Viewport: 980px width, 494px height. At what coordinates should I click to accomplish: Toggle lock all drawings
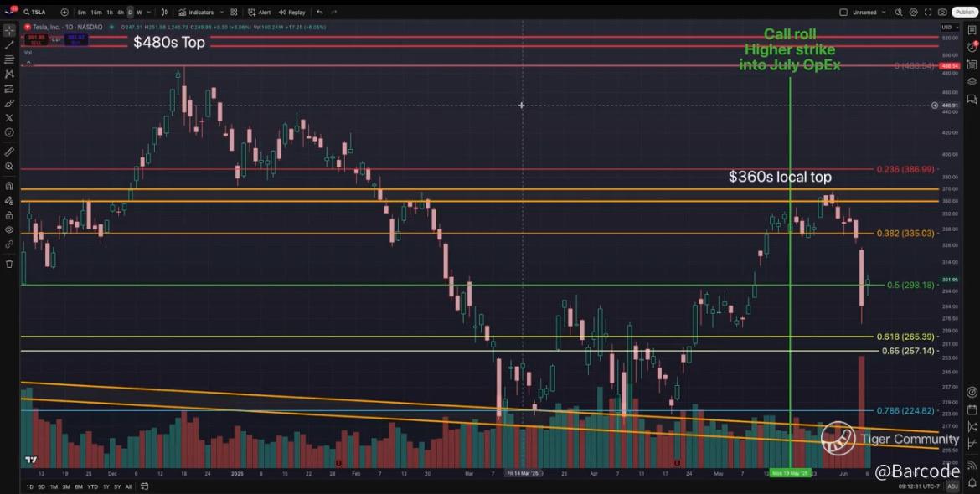coord(8,215)
